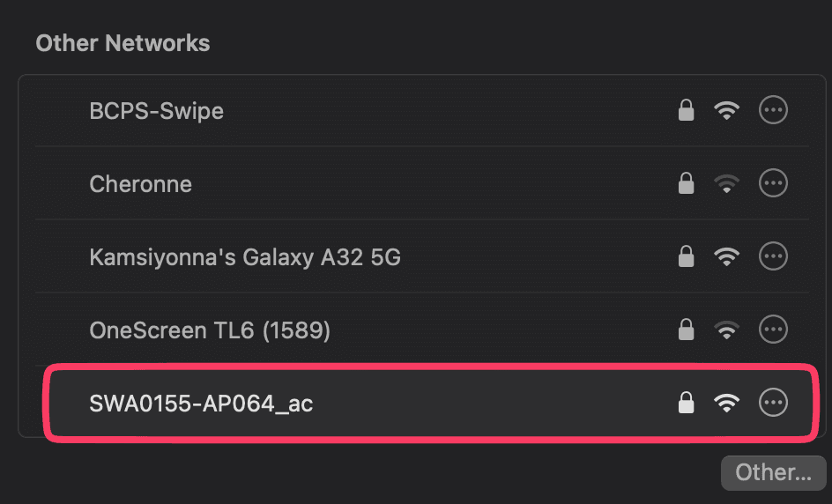Select the highlighted SWA0155-AP064_ac network

click(x=202, y=404)
